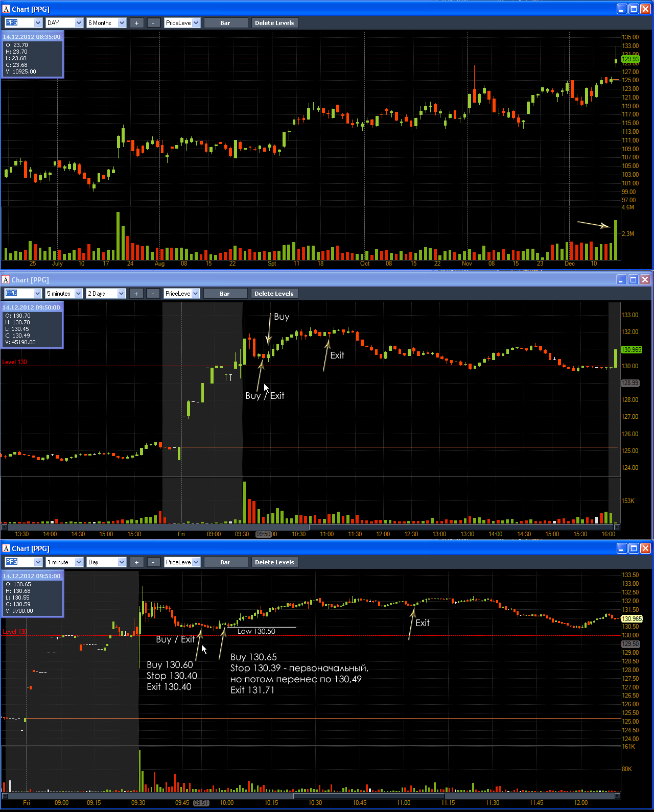The width and height of the screenshot is (654, 812).
Task: Zoom in with plus in 5 minutes chart
Action: point(136,294)
